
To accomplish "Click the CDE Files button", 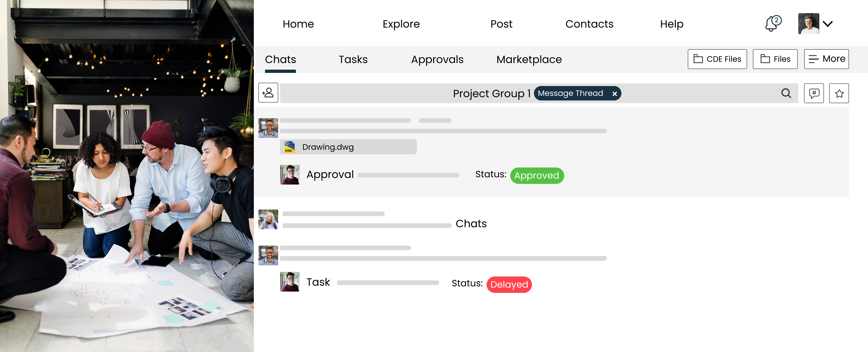I will [x=717, y=59].
